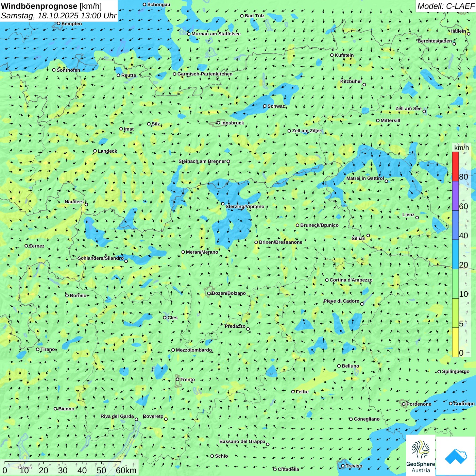This screenshot has width=476, height=476.
Task: Select the Meran/Merano label
Action: tap(202, 252)
